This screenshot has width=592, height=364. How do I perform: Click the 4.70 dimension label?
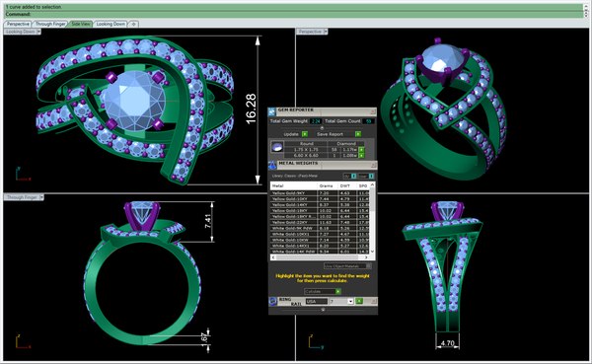pos(447,343)
